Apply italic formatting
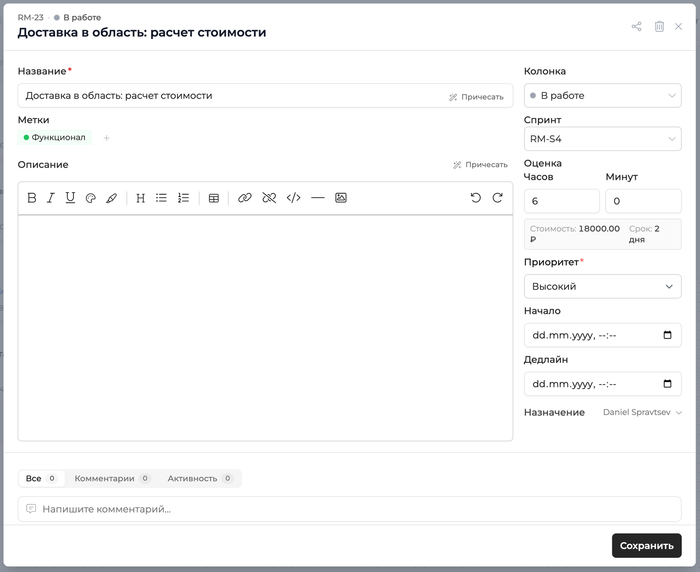Screen dimensions: 700x572 (51, 198)
